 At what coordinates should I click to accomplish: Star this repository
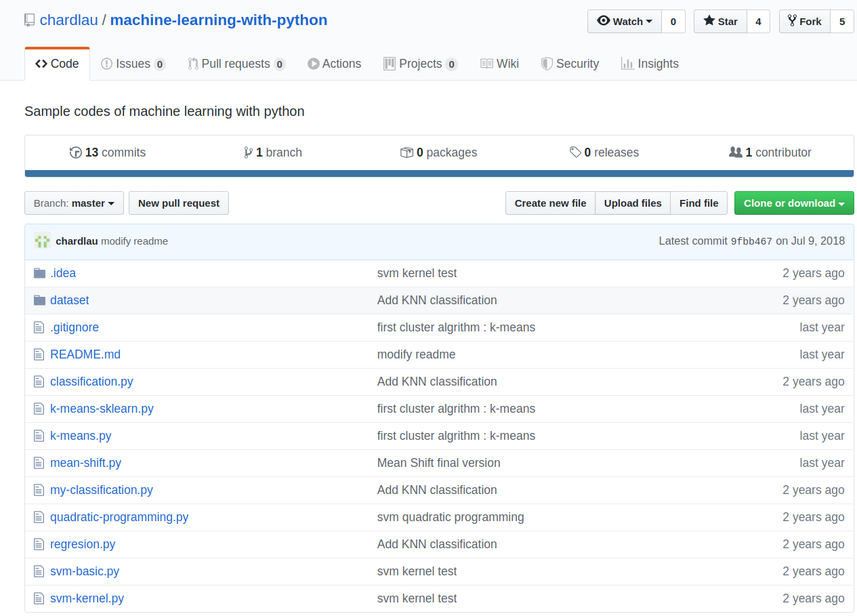[720, 21]
